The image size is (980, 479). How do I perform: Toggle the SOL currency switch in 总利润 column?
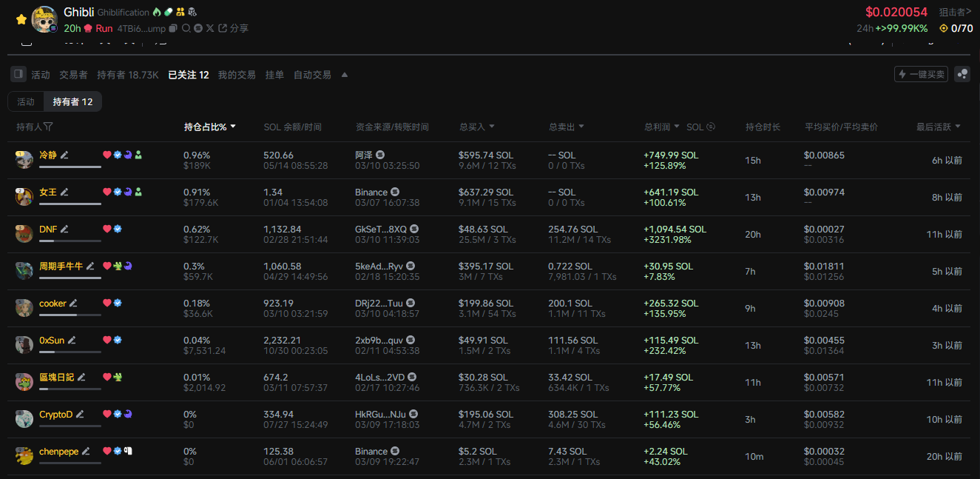tap(711, 127)
